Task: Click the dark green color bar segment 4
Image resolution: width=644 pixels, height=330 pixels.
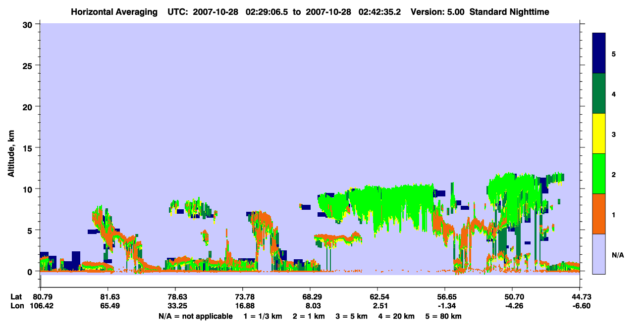Action: pyautogui.click(x=599, y=94)
